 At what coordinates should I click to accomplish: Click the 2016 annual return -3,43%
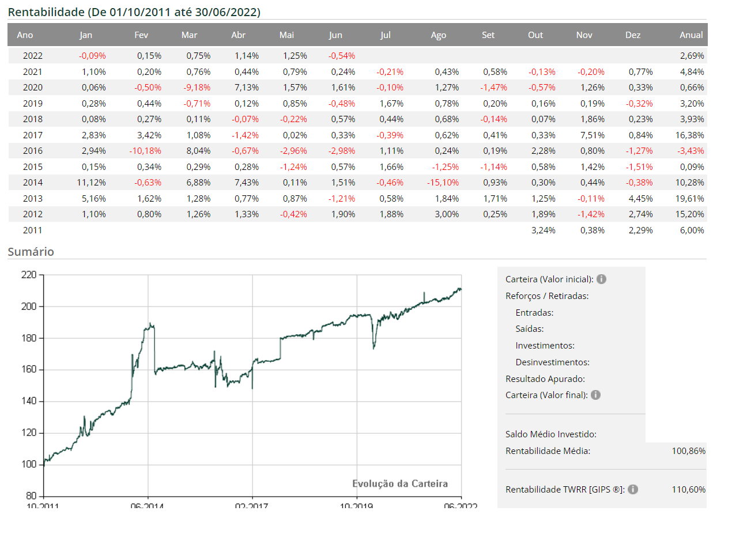coord(691,151)
